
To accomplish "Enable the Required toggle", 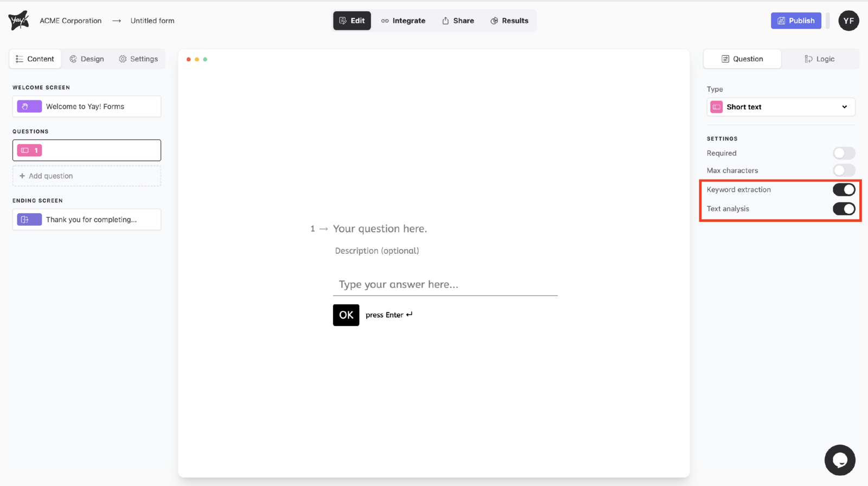I will point(844,154).
